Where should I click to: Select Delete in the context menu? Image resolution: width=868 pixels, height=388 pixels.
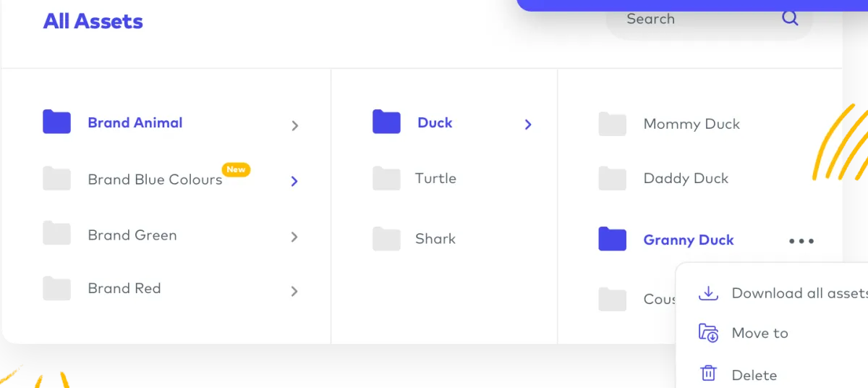point(754,375)
